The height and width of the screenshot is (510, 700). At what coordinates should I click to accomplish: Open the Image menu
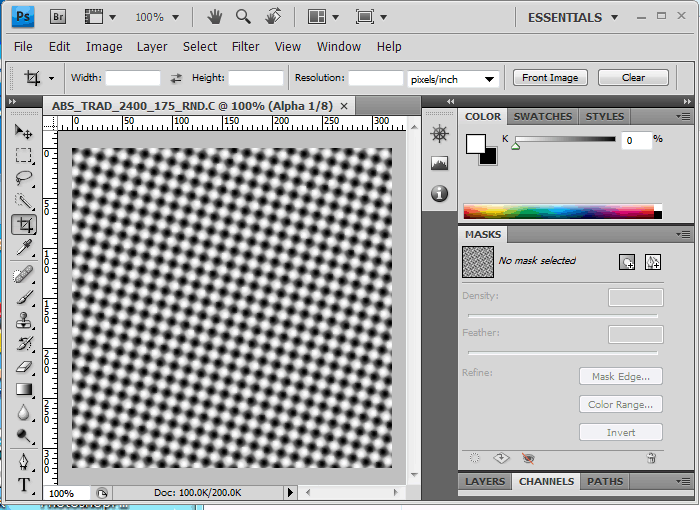(x=104, y=46)
